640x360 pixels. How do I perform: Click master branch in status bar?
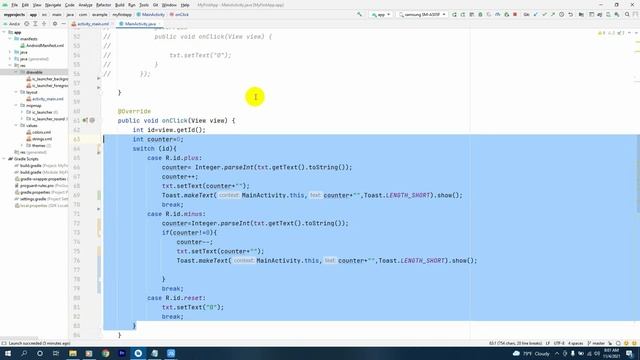click(x=596, y=343)
